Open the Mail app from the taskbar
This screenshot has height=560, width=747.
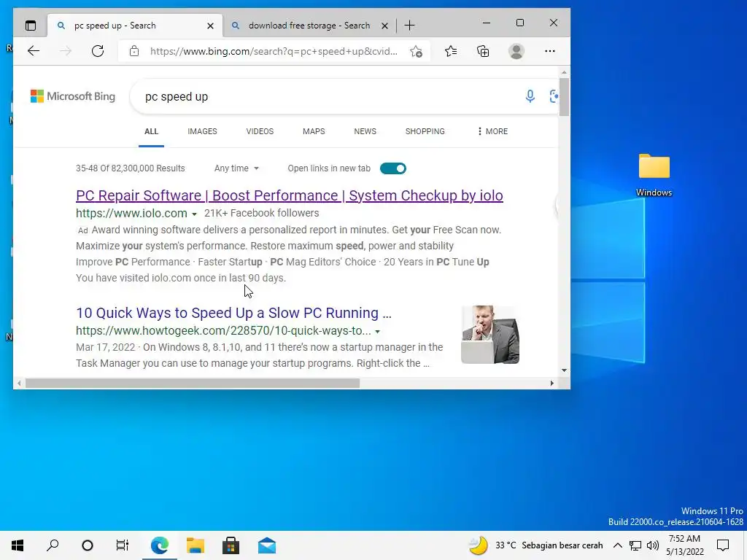(267, 545)
